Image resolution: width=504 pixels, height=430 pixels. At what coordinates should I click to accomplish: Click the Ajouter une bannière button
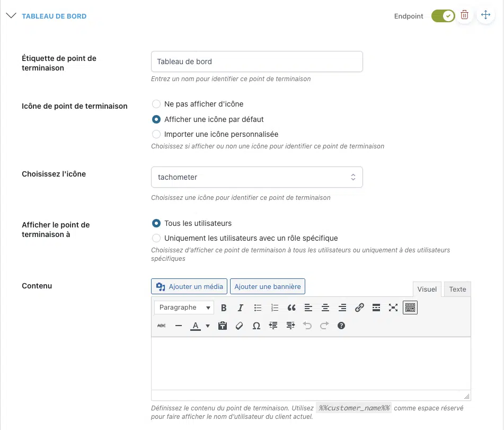click(x=268, y=286)
